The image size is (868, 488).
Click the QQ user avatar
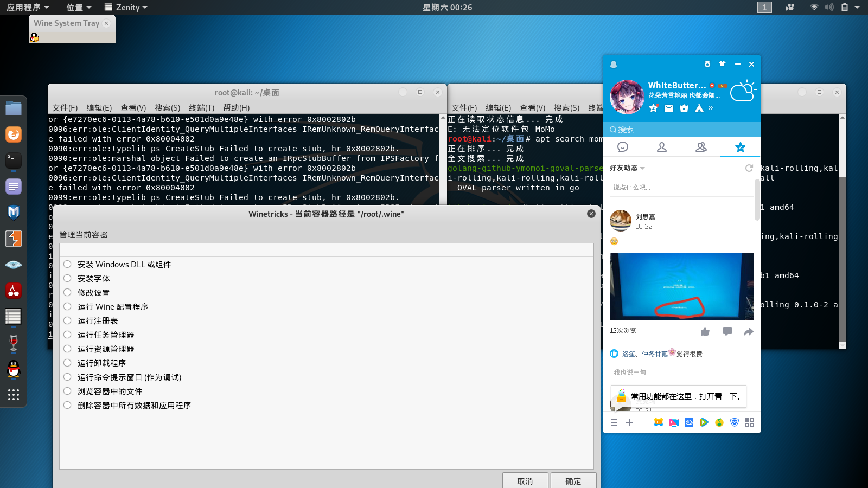627,97
